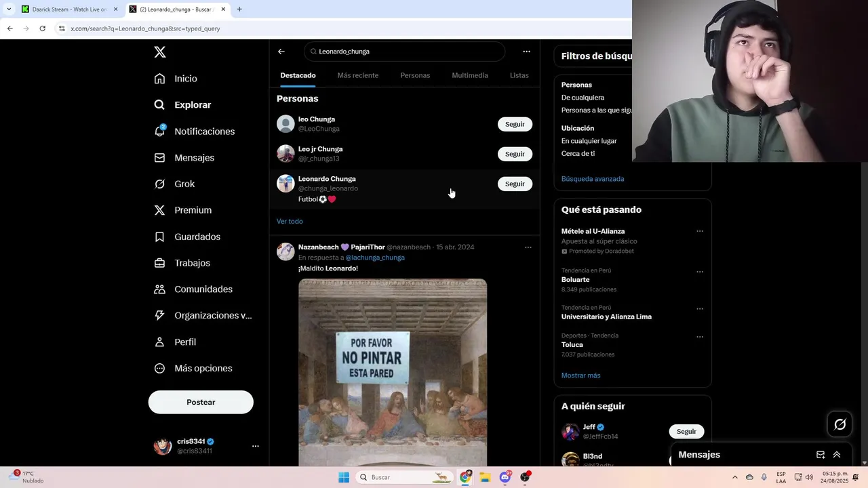
Task: Switch to Multimedia tab
Action: [470, 75]
